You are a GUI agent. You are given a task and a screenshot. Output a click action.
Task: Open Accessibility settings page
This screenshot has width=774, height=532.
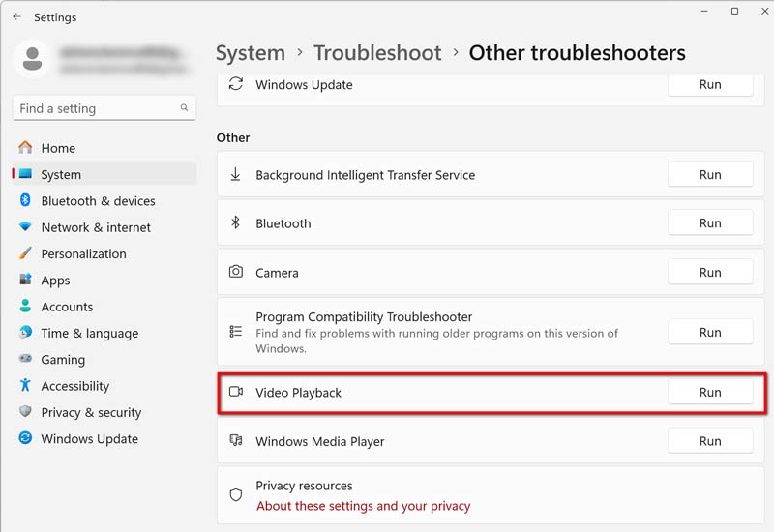104,385
